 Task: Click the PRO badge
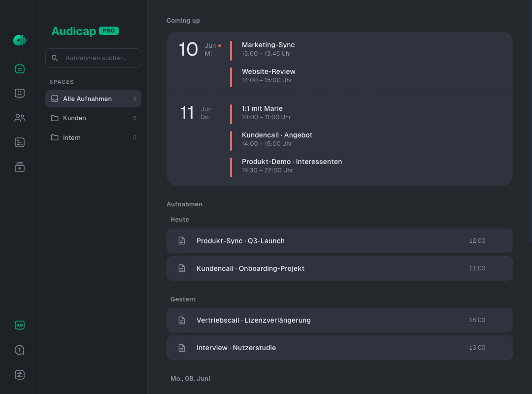(x=109, y=31)
